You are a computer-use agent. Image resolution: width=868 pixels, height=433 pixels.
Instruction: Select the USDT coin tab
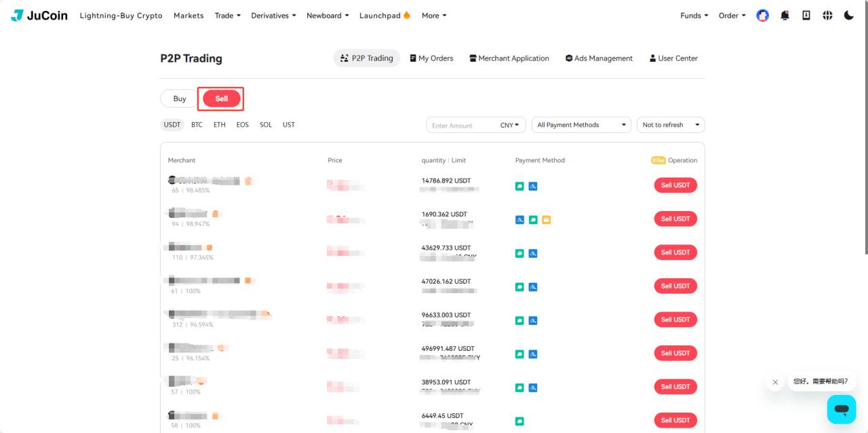click(x=172, y=125)
